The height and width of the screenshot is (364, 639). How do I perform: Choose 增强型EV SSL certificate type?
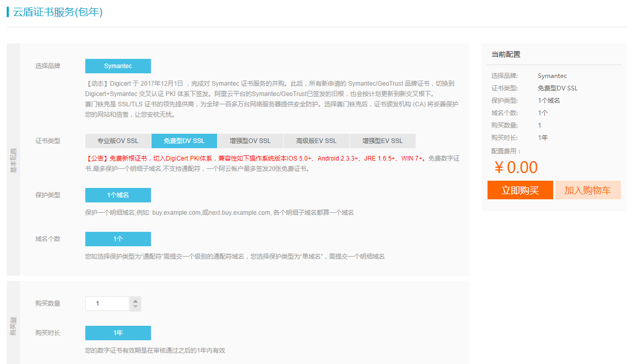(x=383, y=141)
